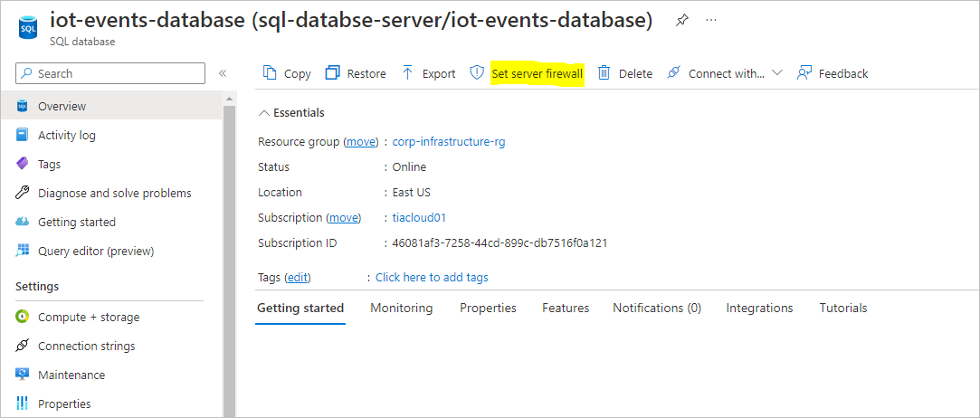This screenshot has width=980, height=418.
Task: Click the Delete trash icon
Action: [604, 73]
